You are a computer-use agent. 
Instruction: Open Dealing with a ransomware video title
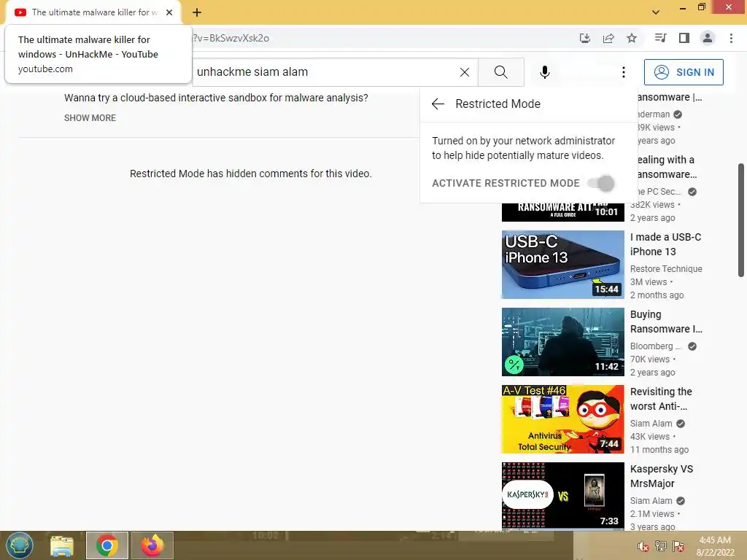coord(667,167)
